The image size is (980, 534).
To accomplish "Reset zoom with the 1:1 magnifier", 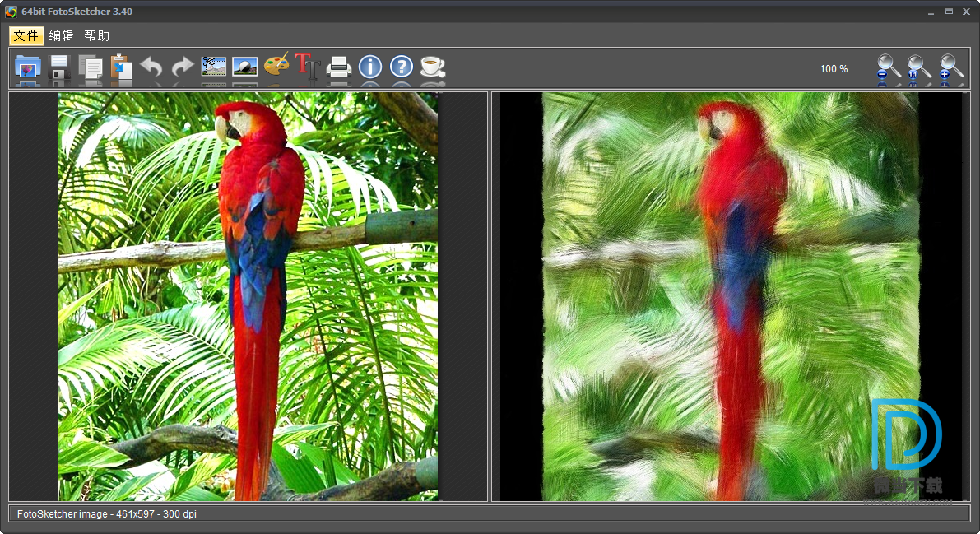I will pos(918,68).
